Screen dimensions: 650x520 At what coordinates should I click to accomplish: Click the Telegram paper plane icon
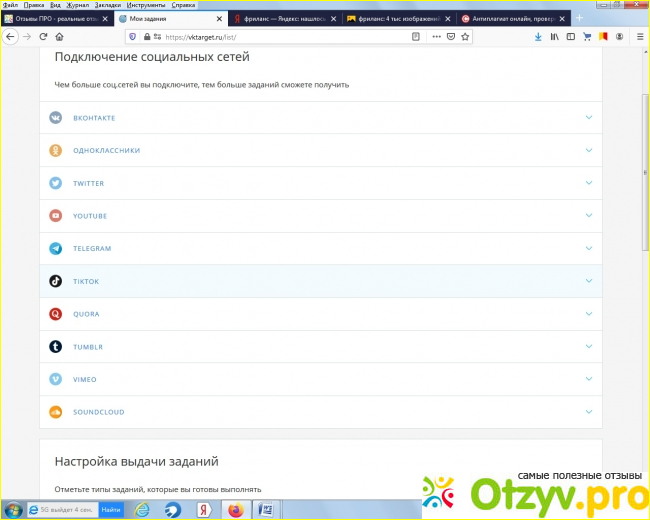coord(56,248)
